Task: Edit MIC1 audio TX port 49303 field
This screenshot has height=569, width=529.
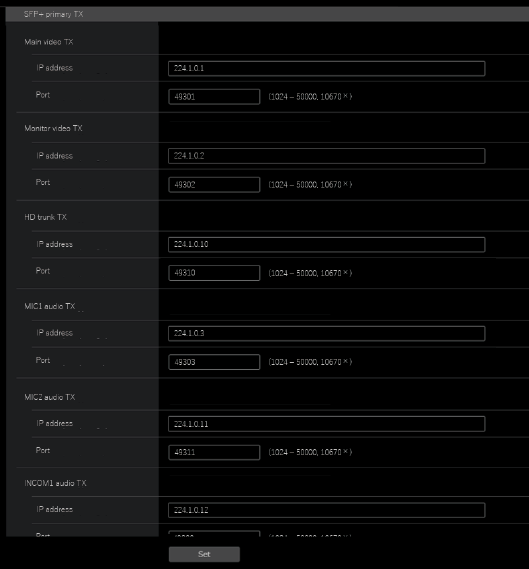Action: pyautogui.click(x=214, y=362)
